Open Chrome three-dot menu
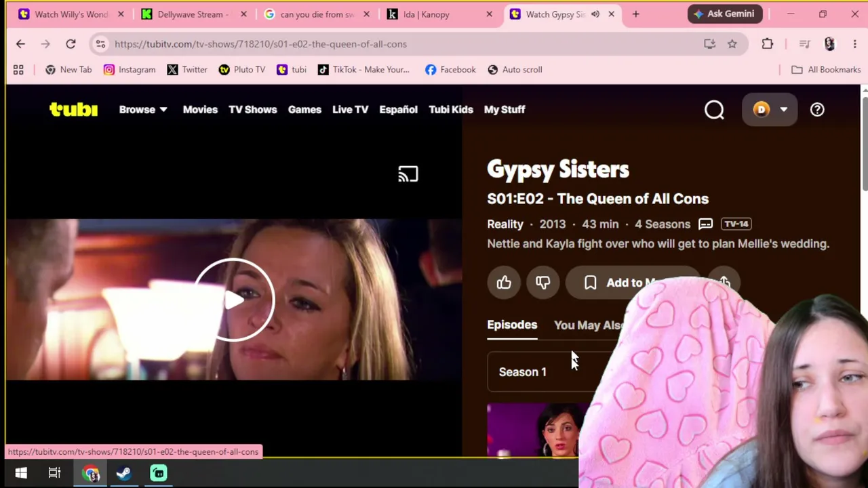This screenshot has width=868, height=488. tap(854, 44)
